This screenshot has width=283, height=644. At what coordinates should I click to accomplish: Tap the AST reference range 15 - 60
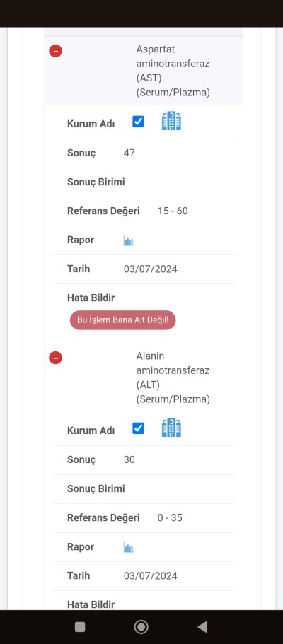pos(173,211)
